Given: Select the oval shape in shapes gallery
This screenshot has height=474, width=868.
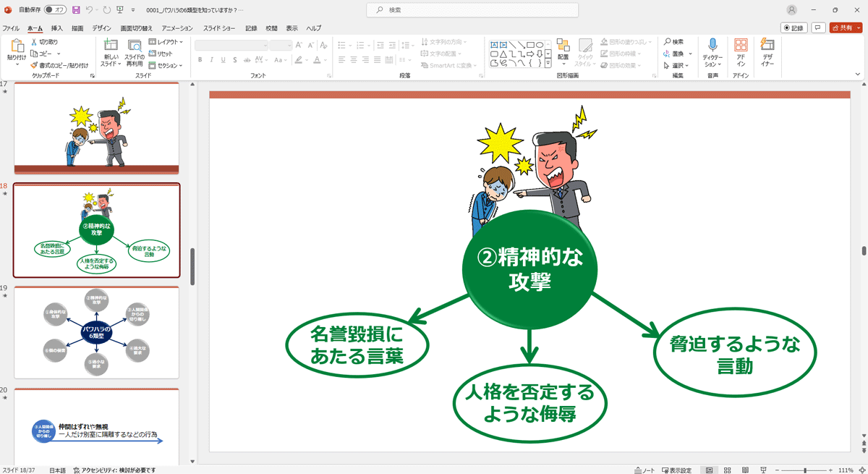Looking at the screenshot, I should [x=540, y=45].
